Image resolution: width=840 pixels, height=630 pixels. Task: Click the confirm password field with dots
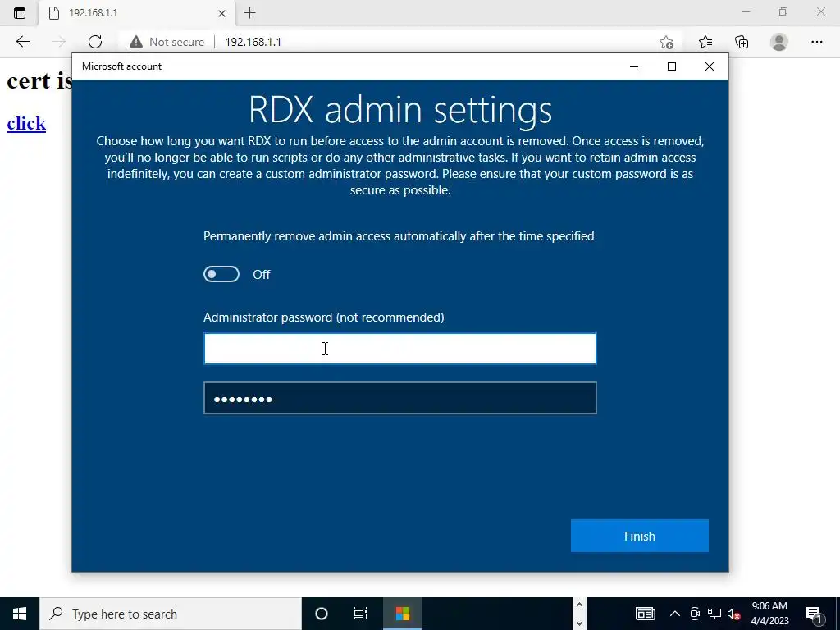tap(400, 398)
